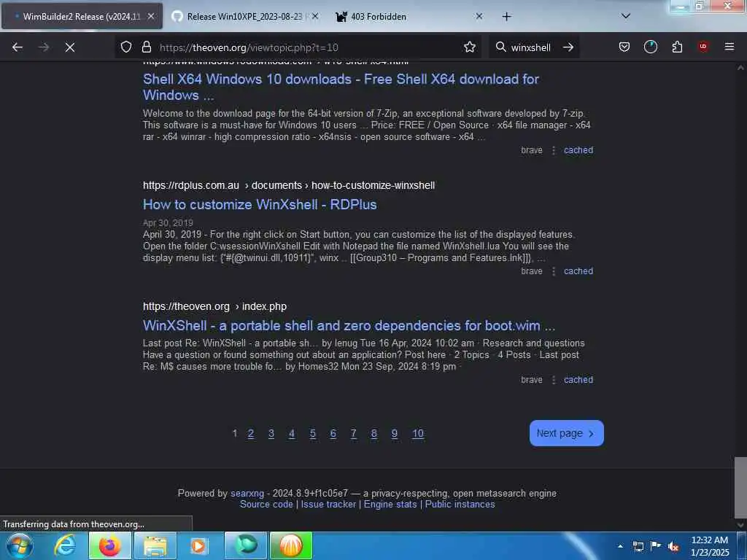Image resolution: width=747 pixels, height=560 pixels.
Task: Submit winxshell search with arrow
Action: pyautogui.click(x=568, y=47)
